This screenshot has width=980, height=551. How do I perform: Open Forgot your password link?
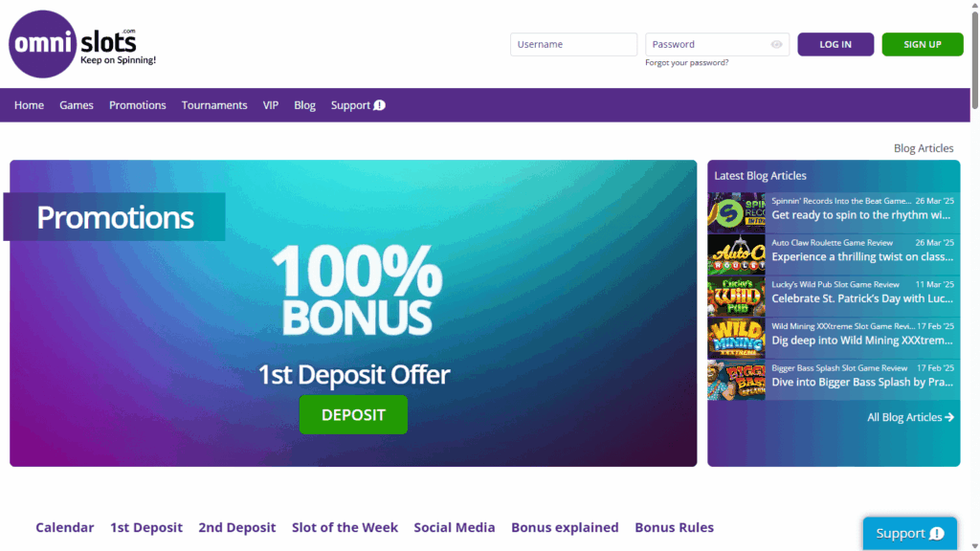coord(687,62)
